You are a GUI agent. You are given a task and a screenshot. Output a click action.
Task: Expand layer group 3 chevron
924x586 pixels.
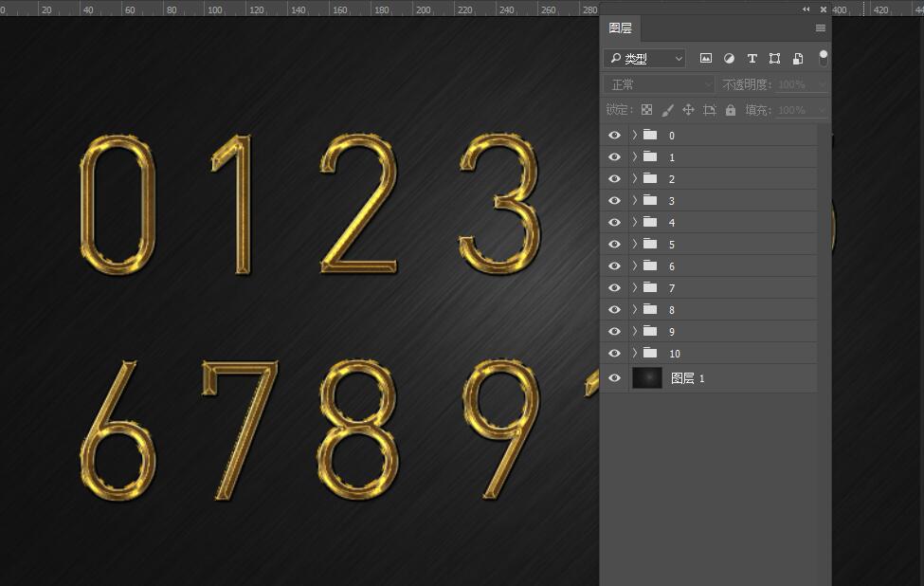coord(635,200)
